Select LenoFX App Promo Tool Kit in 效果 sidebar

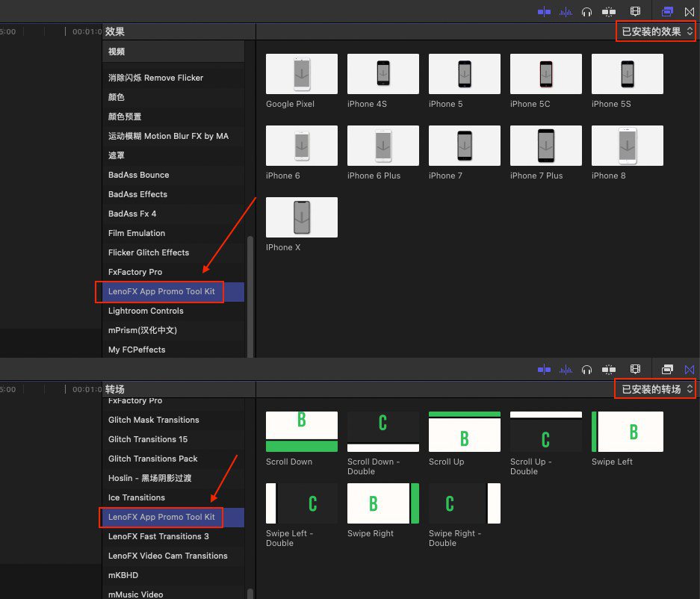173,291
